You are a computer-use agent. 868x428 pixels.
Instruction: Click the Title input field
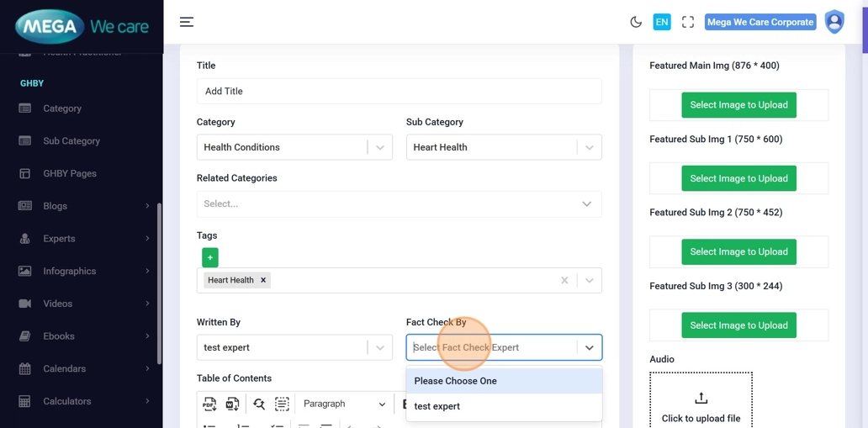399,91
